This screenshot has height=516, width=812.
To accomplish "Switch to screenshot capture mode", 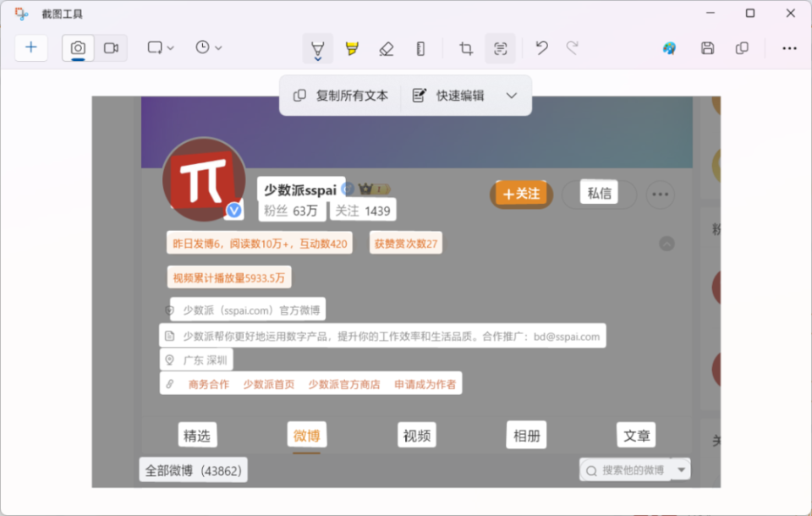I will click(78, 48).
